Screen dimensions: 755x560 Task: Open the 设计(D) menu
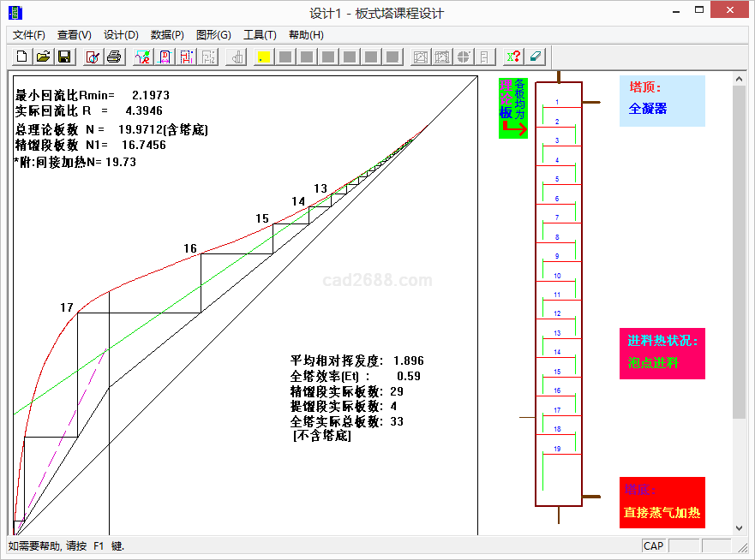point(121,35)
